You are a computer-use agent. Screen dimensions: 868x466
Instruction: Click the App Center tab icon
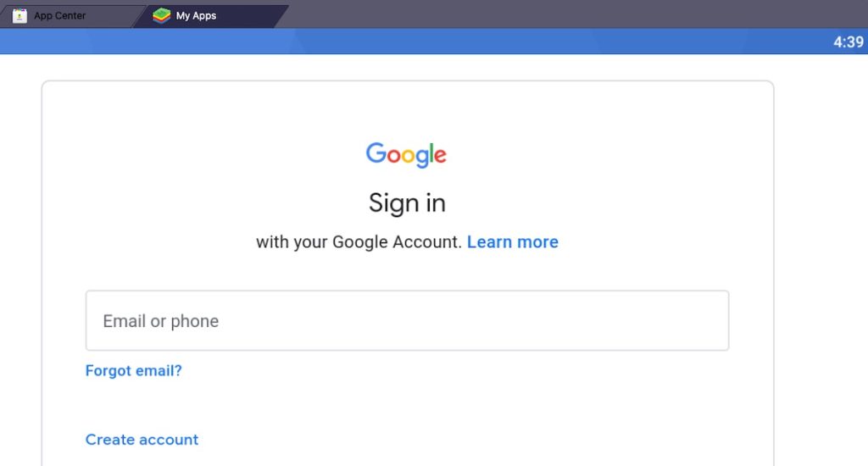pyautogui.click(x=19, y=15)
